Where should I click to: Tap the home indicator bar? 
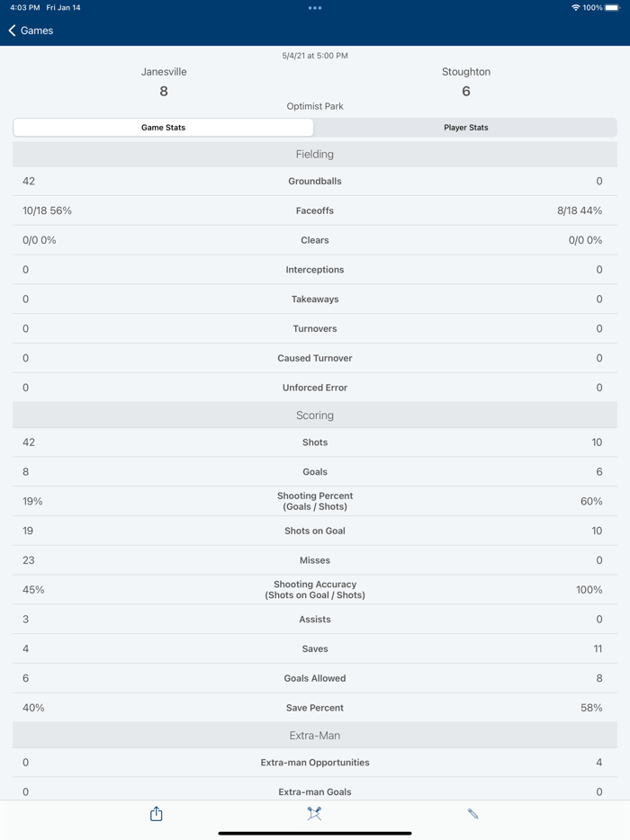click(x=314, y=831)
